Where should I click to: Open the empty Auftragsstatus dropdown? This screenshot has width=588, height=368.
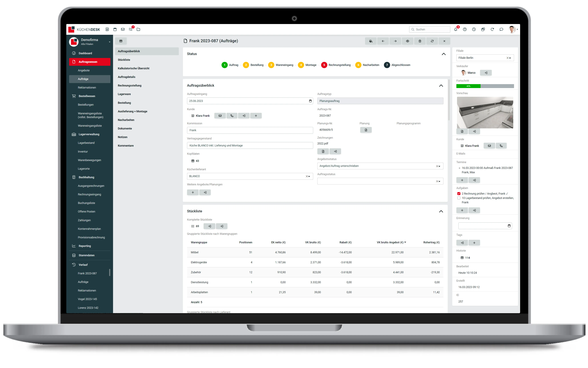coord(380,181)
